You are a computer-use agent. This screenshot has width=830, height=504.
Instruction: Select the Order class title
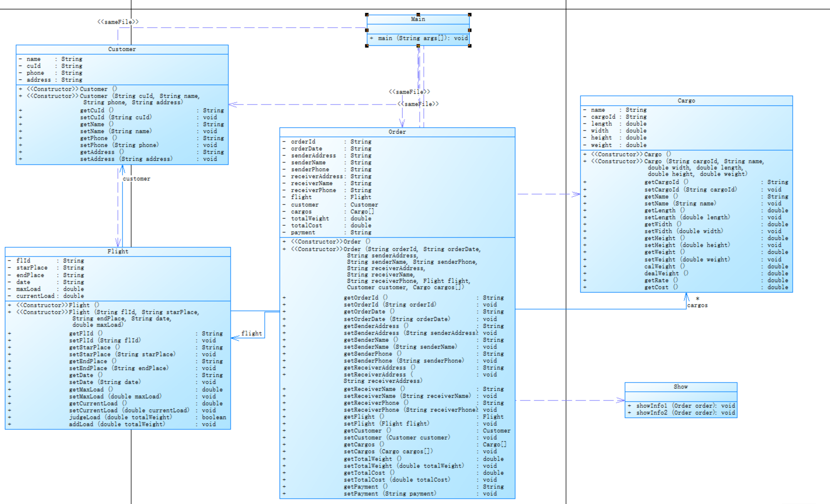(397, 132)
